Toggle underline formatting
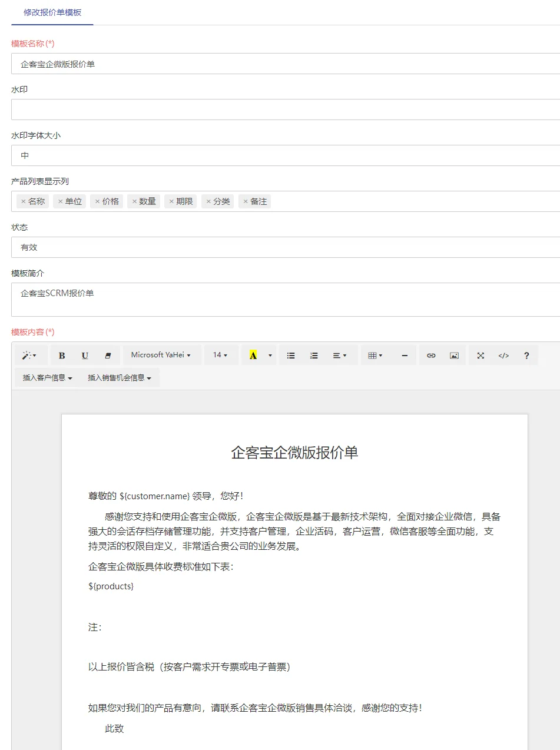 pos(85,356)
